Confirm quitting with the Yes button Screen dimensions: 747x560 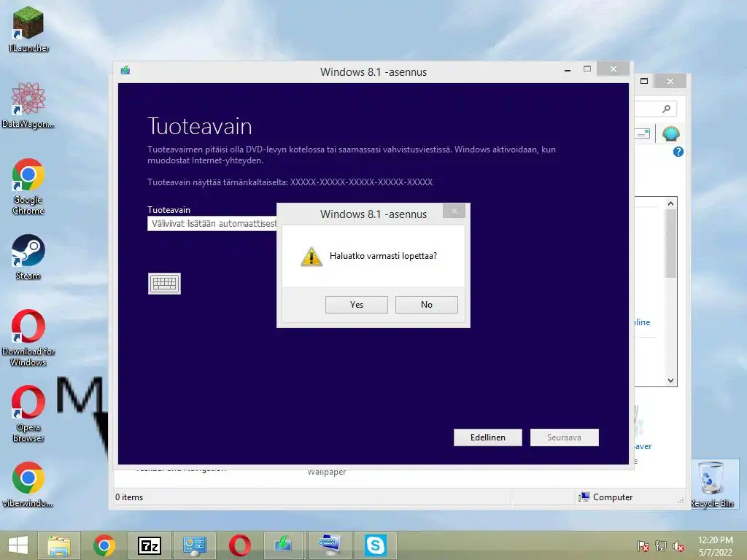(356, 305)
